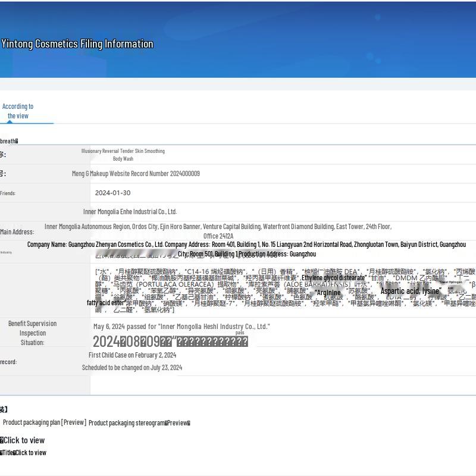This screenshot has height=476, width=476.
Task: Click the Skin Smoothing Body Wash product name
Action: tap(123, 155)
